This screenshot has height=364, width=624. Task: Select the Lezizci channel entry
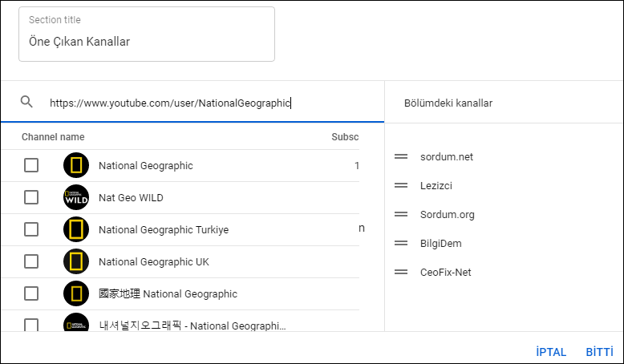pyautogui.click(x=436, y=186)
